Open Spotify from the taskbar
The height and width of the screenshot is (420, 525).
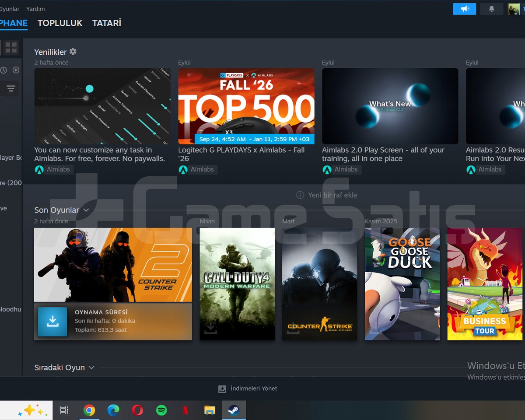pos(161,410)
